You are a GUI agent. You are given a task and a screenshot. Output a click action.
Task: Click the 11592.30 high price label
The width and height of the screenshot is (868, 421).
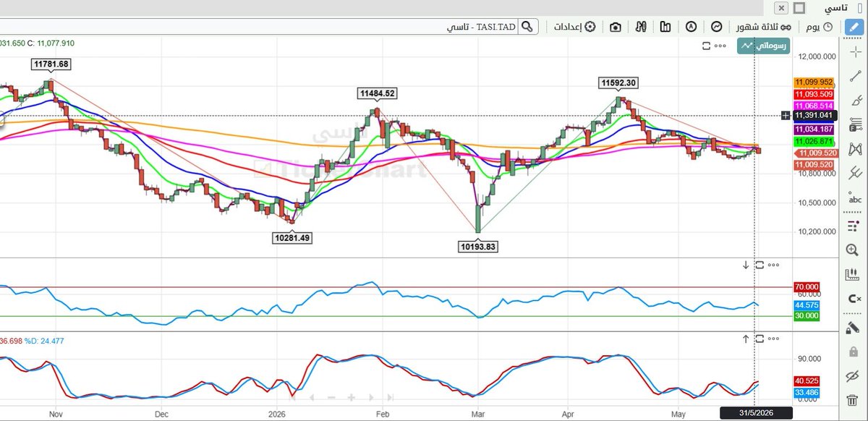pos(618,82)
